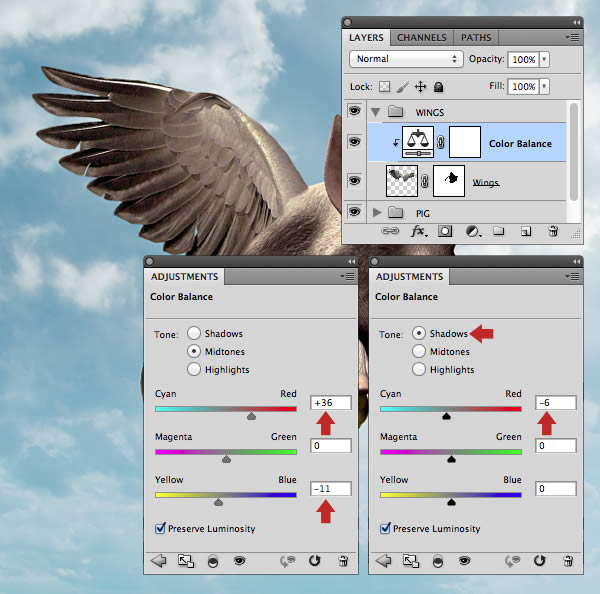The width and height of the screenshot is (600, 594).
Task: Select the Color Balance adjustment thumbnail
Action: pyautogui.click(x=418, y=142)
